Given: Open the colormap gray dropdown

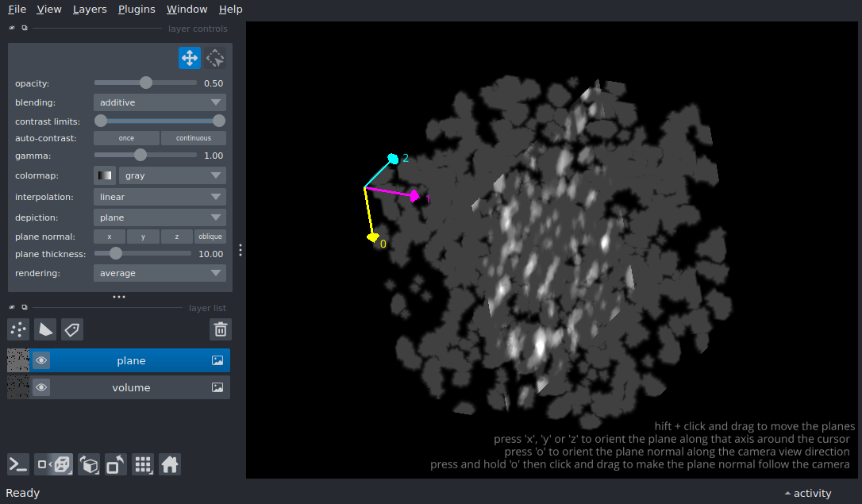Looking at the screenshot, I should [x=172, y=175].
